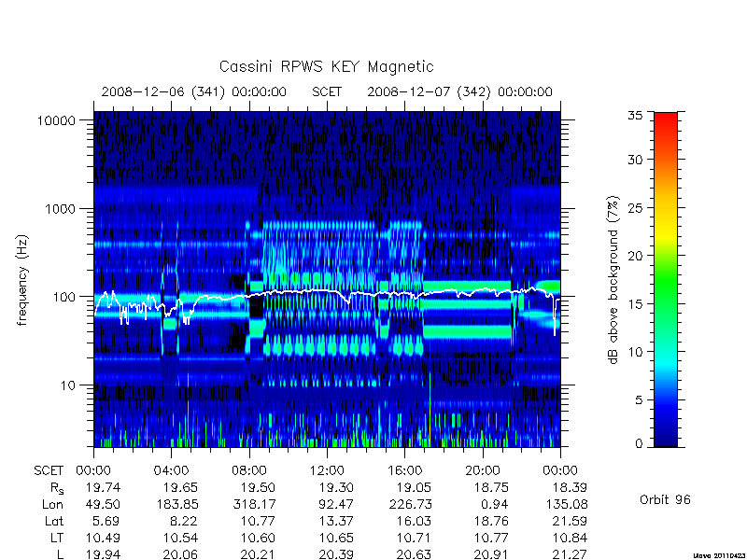
Task: Select LT value 10.60
Action: click(258, 539)
